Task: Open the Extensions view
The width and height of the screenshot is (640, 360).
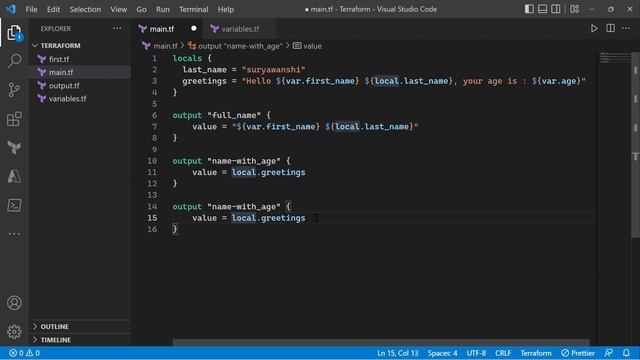Action: tap(14, 119)
